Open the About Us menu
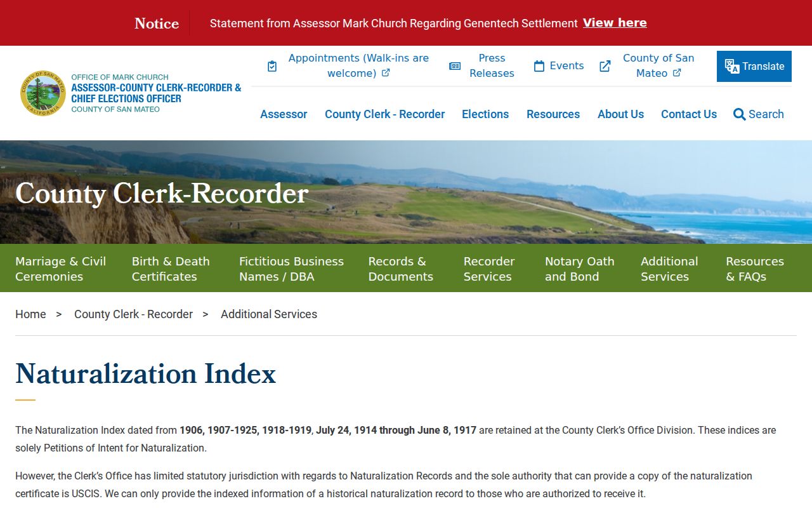The image size is (812, 508). [x=620, y=114]
